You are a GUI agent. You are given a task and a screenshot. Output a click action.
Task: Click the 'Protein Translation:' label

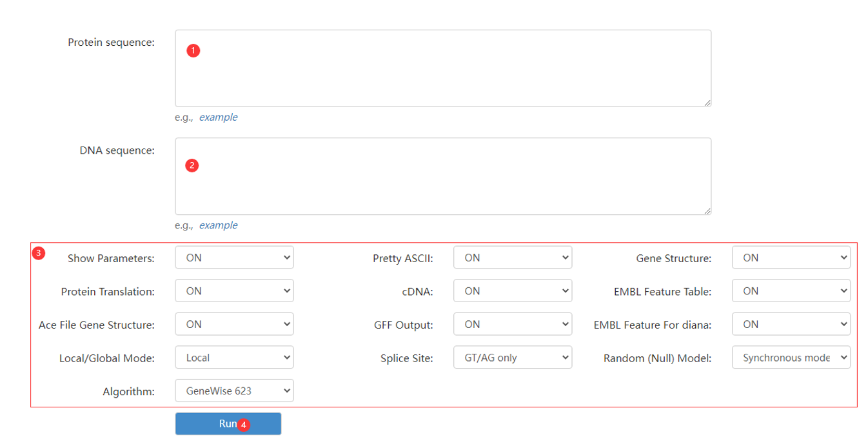pyautogui.click(x=108, y=292)
